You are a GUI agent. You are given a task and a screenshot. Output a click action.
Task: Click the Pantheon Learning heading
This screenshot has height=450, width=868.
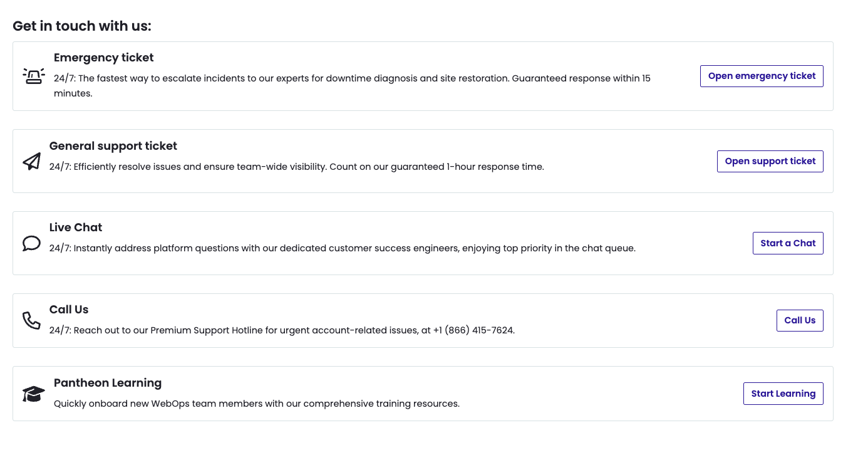point(108,383)
